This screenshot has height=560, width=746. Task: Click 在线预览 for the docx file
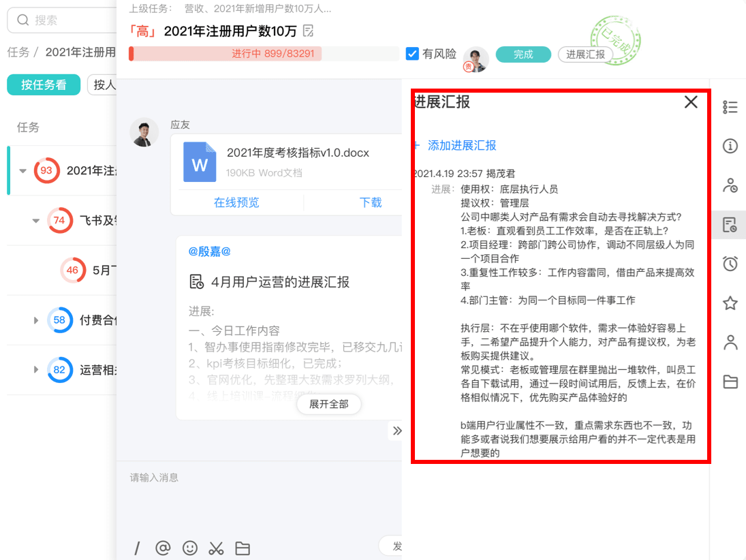pos(236,203)
